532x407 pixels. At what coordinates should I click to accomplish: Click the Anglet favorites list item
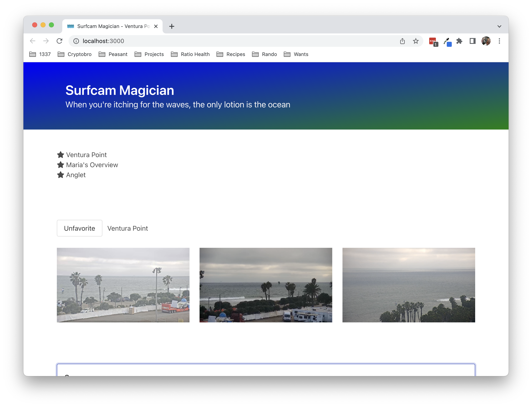(x=76, y=175)
